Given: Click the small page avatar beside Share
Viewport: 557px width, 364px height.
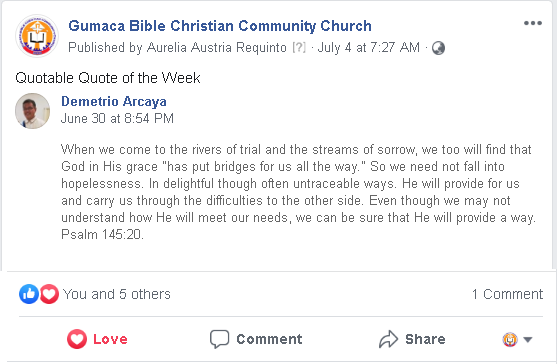Looking at the screenshot, I should [510, 339].
